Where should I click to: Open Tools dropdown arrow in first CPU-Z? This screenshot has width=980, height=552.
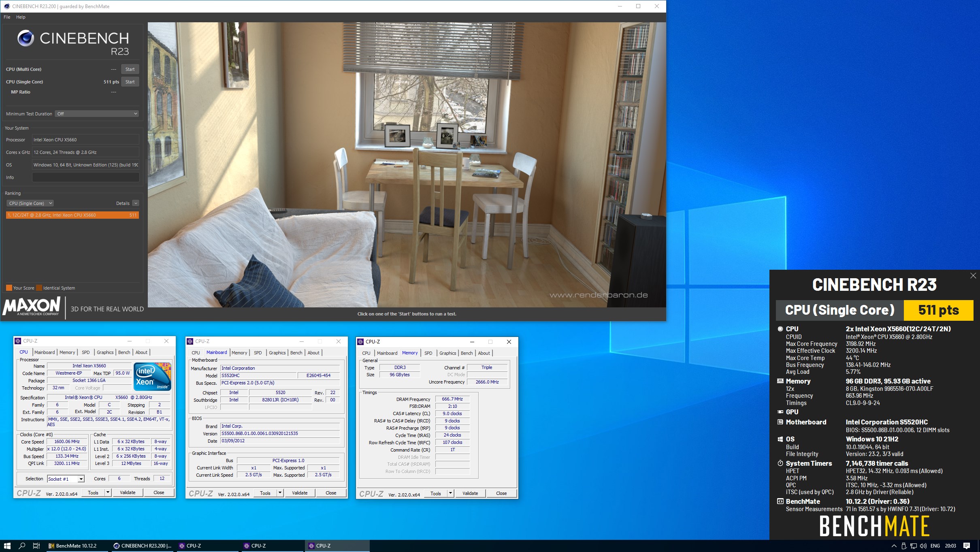click(x=108, y=492)
